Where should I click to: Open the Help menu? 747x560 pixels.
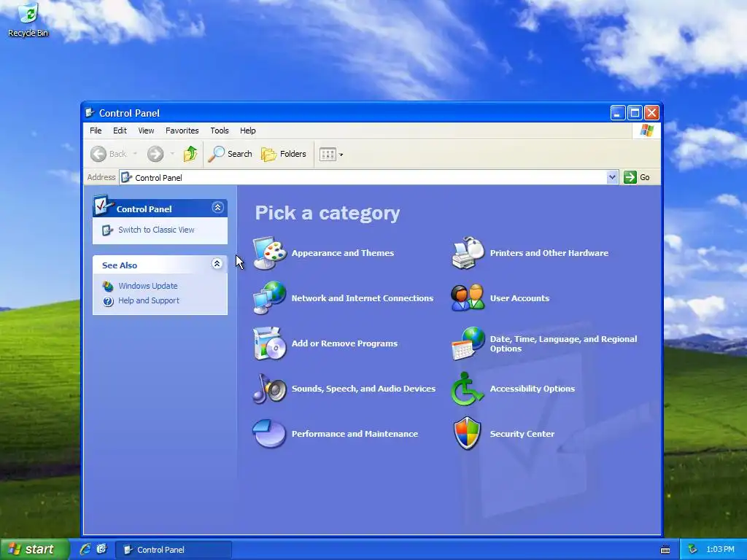[248, 131]
